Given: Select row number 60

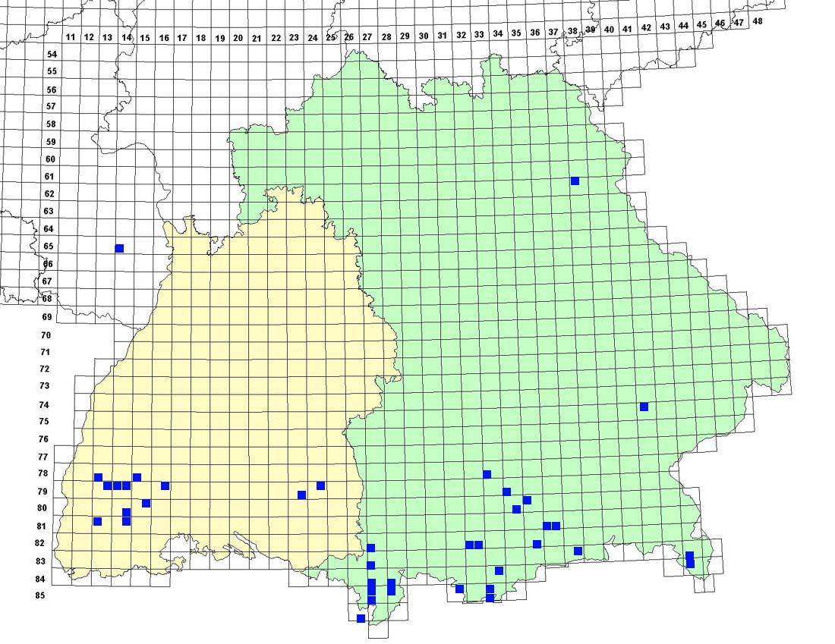Looking at the screenshot, I should (x=50, y=159).
